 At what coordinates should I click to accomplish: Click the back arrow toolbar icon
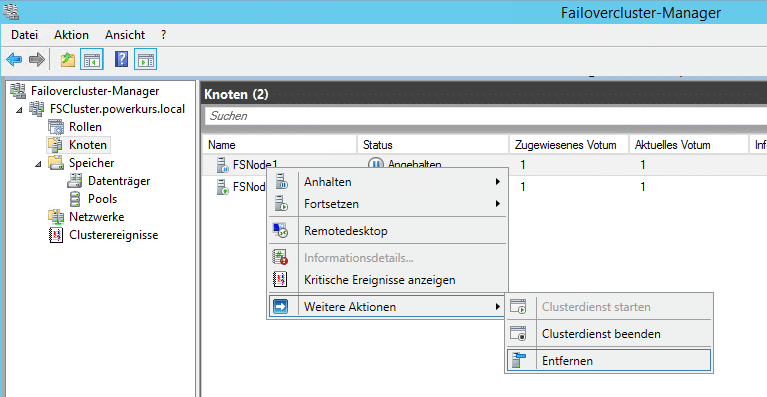pyautogui.click(x=14, y=60)
